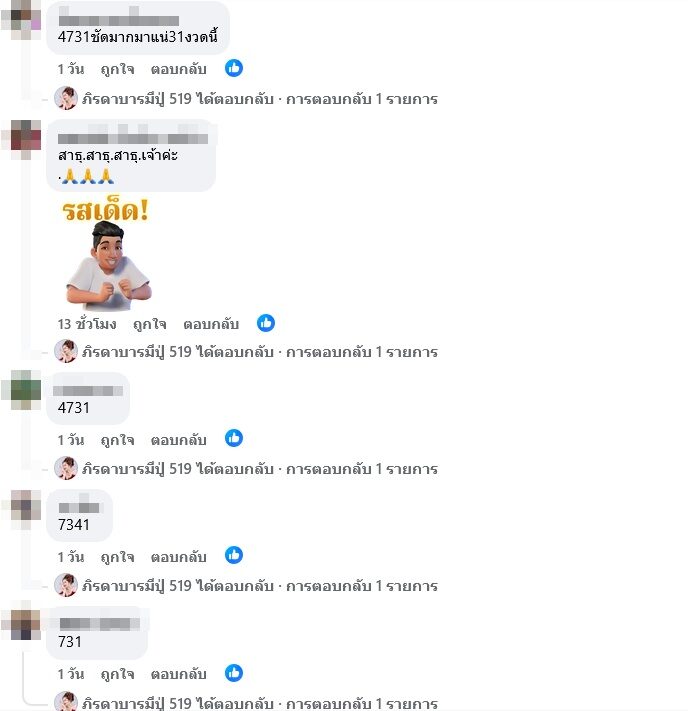Click like reaction icon on first 4731 comment

[234, 68]
